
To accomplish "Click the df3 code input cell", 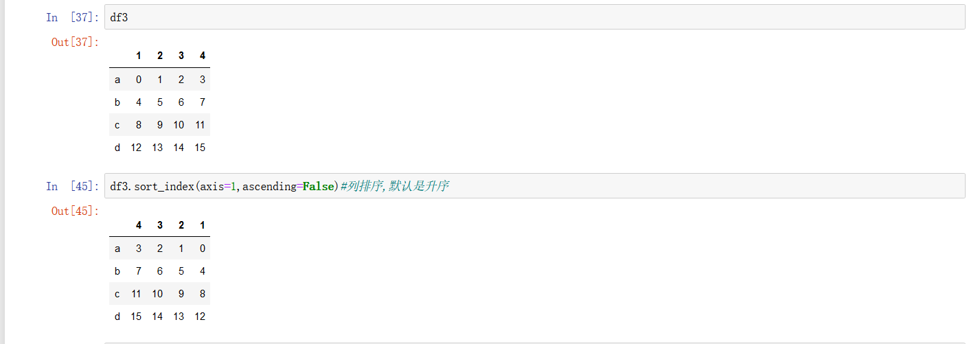I will click(x=534, y=17).
